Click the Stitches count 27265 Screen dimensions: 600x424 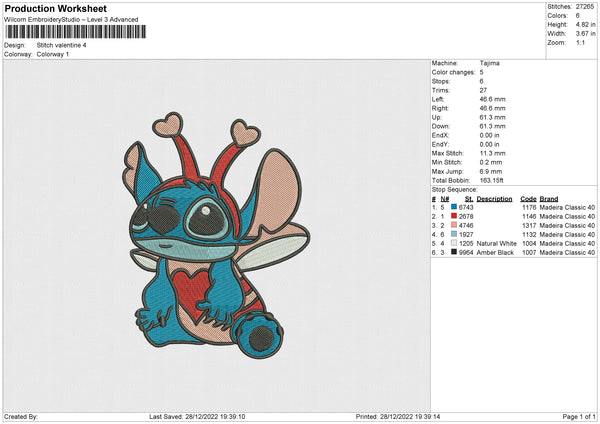point(586,5)
